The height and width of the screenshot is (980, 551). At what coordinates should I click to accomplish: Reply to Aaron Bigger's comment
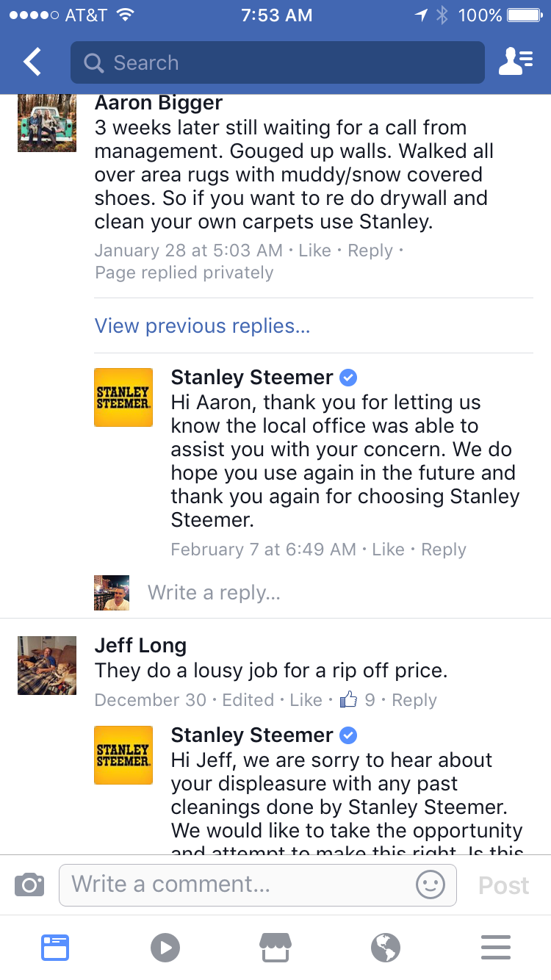[370, 251]
